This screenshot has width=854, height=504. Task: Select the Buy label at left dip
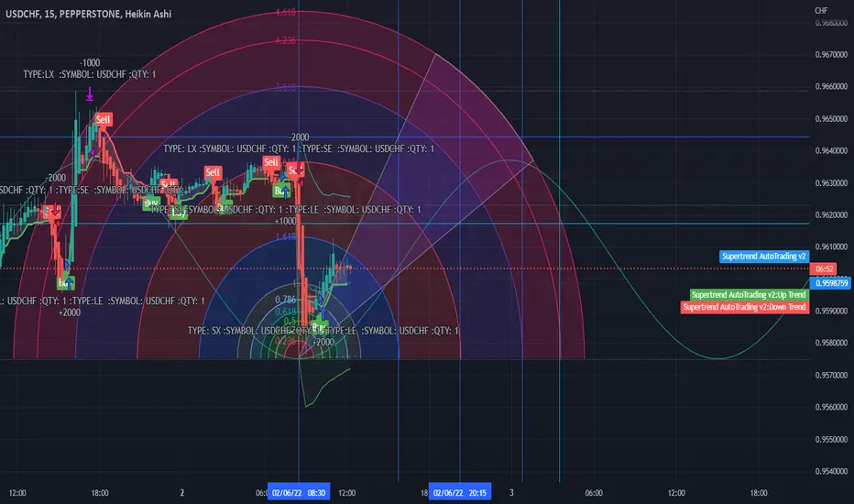pyautogui.click(x=65, y=283)
